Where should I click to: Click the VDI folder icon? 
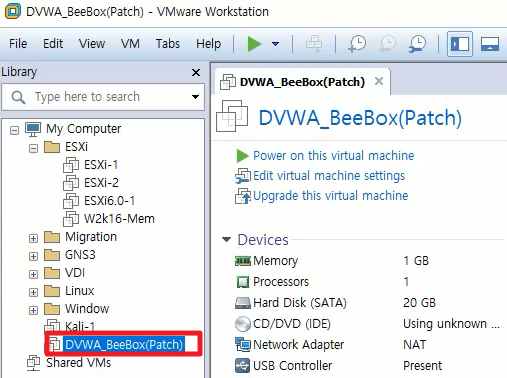click(x=52, y=273)
